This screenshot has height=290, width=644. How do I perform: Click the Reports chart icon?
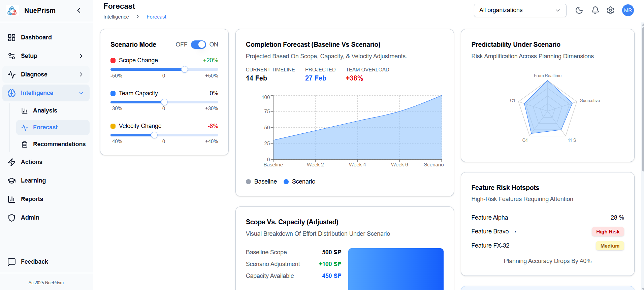(12, 199)
